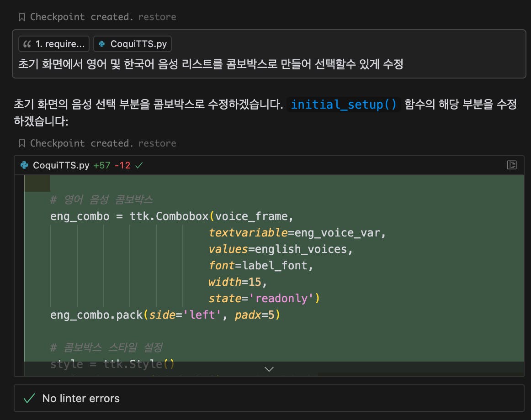Screen dimensions: 531x420
Task: Click the '# 영어 음성 콤보박스' comment line
Action: (101, 199)
